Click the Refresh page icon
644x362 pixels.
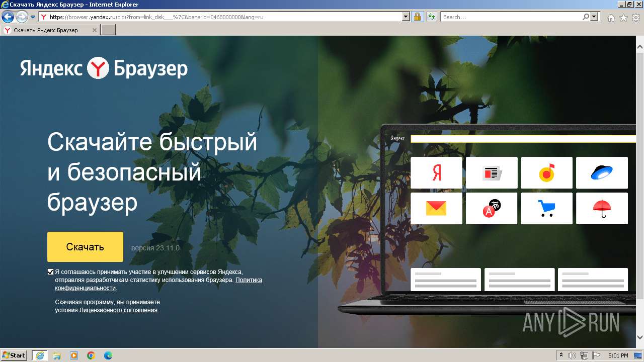(432, 17)
